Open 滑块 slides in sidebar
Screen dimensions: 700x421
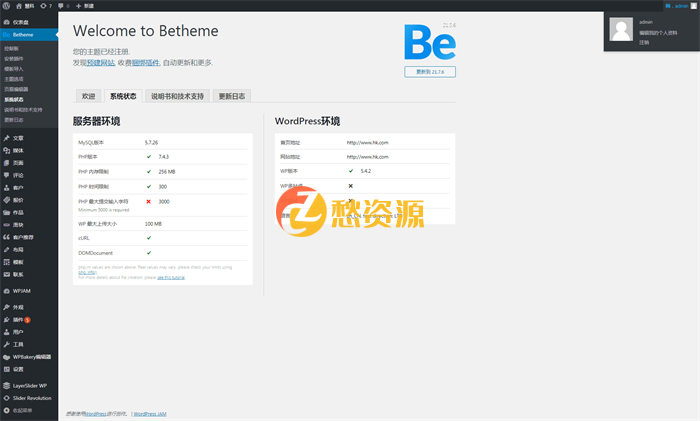[x=29, y=225]
